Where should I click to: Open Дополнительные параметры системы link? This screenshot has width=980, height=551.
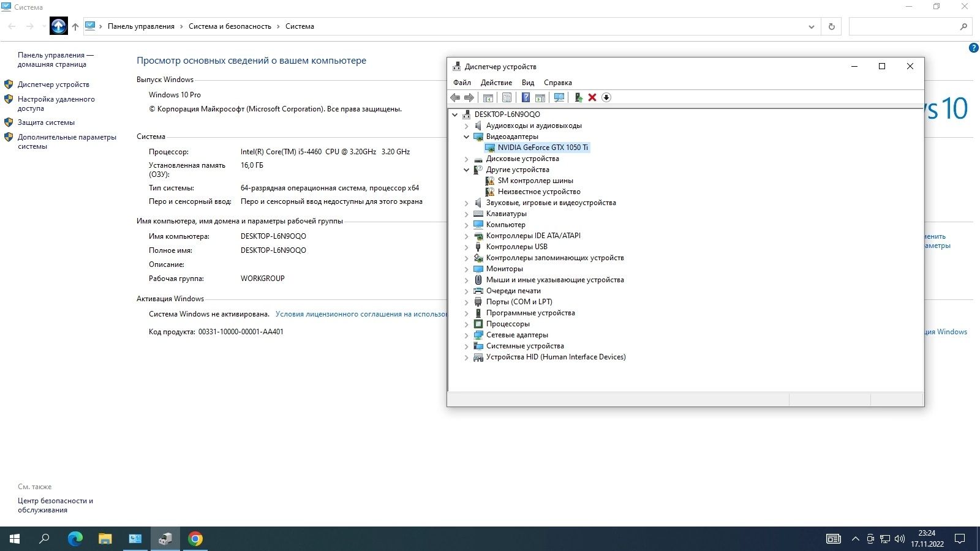67,141
